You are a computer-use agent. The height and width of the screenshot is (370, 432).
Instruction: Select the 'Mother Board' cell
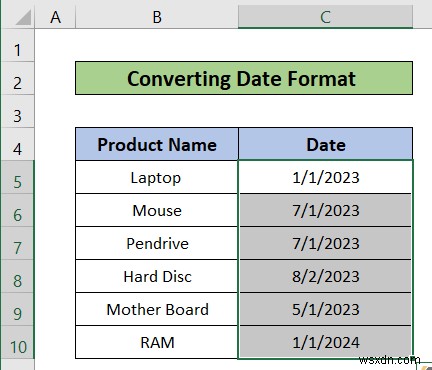tap(157, 309)
